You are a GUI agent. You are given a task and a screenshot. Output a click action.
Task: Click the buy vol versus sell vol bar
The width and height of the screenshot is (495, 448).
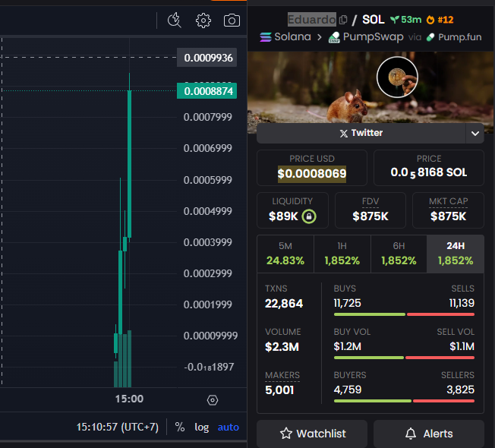(404, 358)
